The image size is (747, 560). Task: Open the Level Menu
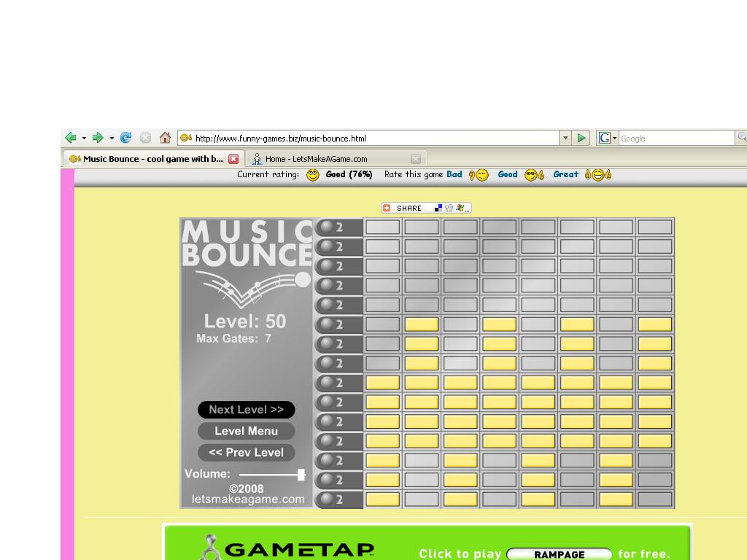(246, 431)
